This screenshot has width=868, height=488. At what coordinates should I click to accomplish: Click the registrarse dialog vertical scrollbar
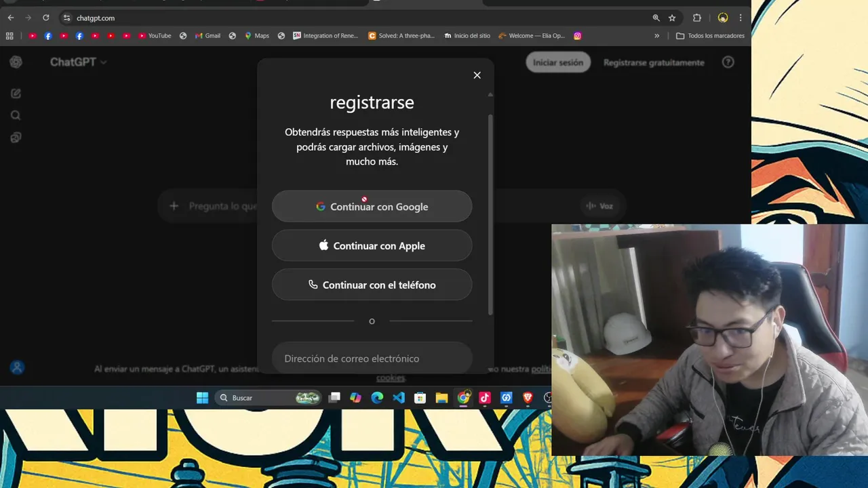click(490, 213)
